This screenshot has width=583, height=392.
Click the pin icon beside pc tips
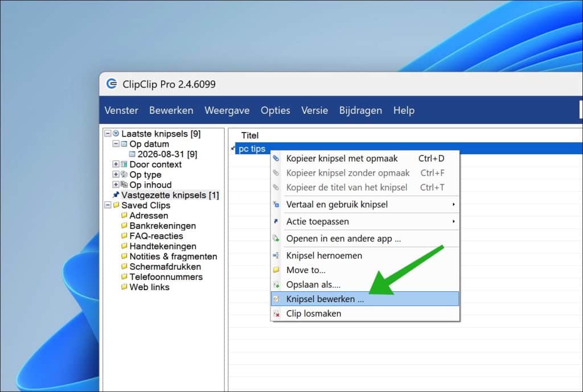click(x=233, y=148)
